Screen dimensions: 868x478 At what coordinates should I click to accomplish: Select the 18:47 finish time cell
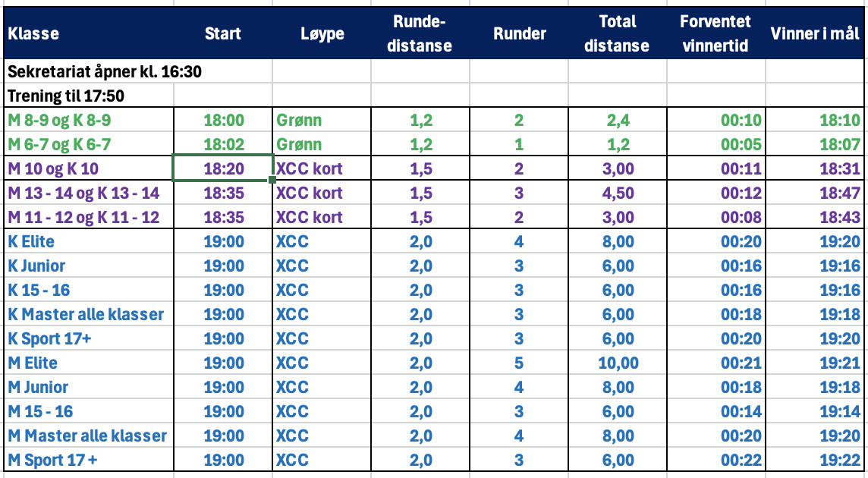click(841, 193)
